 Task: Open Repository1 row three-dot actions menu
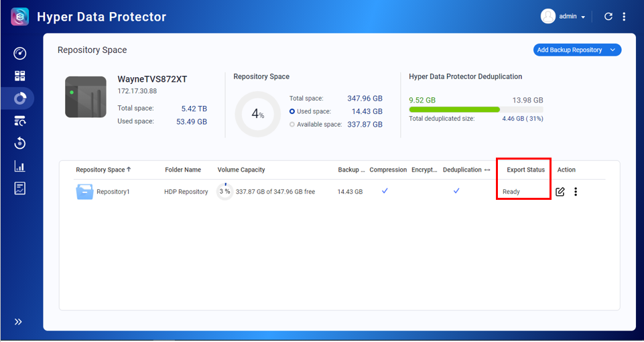[576, 192]
